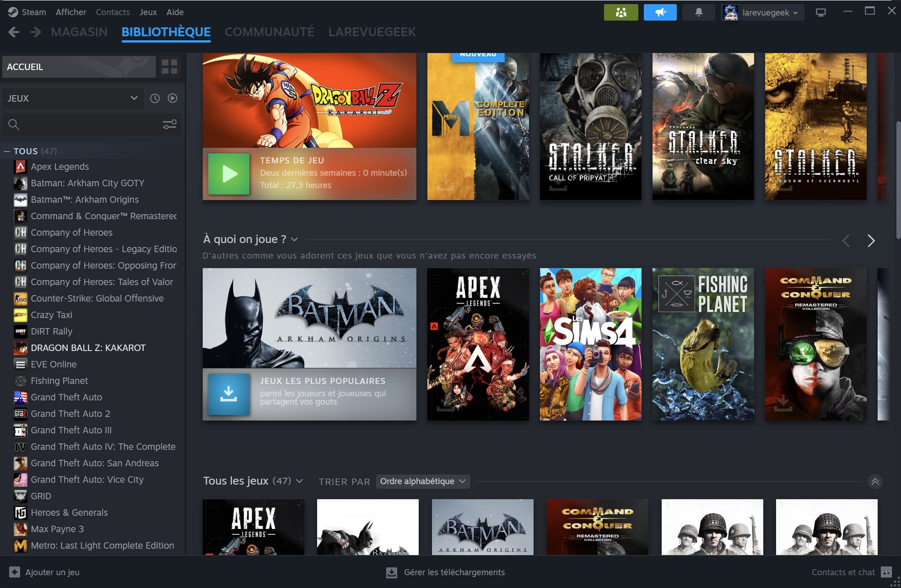Click the recent activity clock icon

155,98
